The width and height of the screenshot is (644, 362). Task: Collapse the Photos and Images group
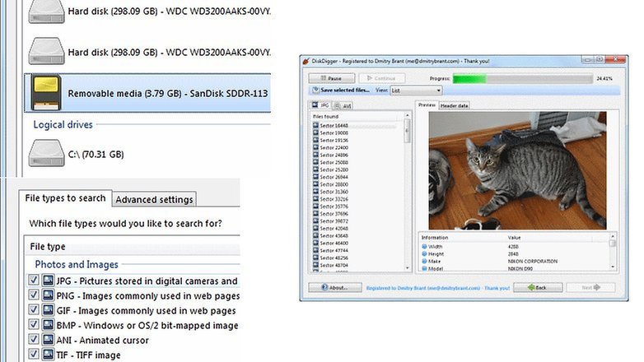76,264
